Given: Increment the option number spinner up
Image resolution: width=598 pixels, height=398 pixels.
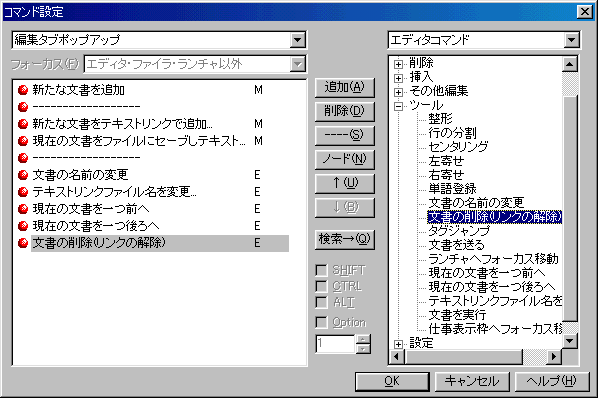Looking at the screenshot, I should pyautogui.click(x=363, y=339).
